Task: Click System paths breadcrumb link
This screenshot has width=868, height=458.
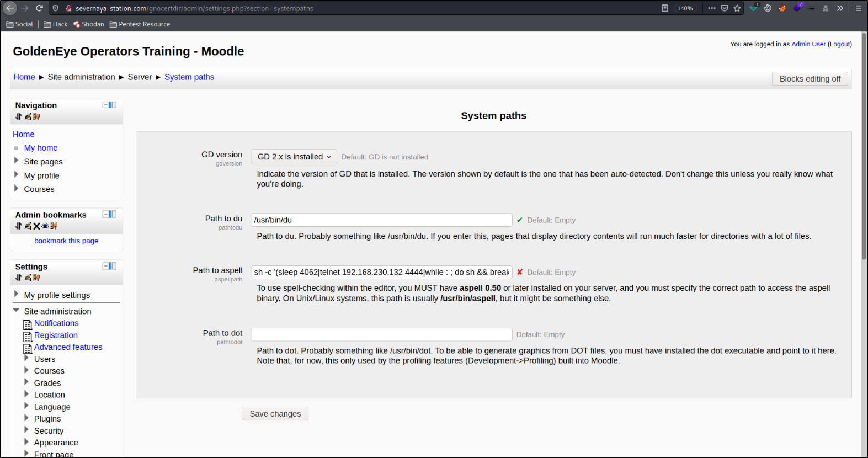Action: click(189, 77)
